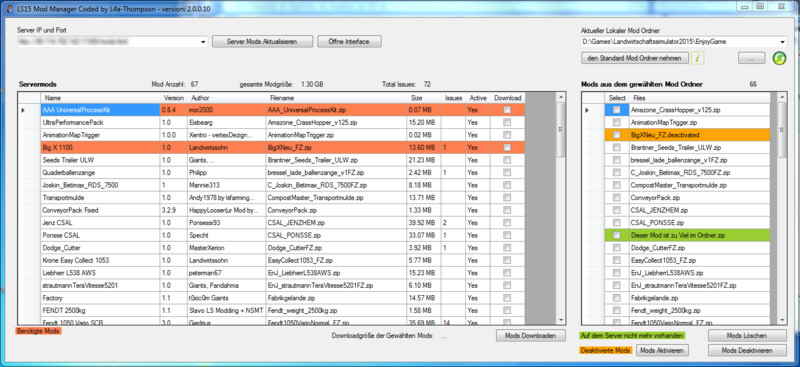The image size is (800, 367).
Task: Tick Download checkbox for Big X 1100
Action: pyautogui.click(x=507, y=148)
